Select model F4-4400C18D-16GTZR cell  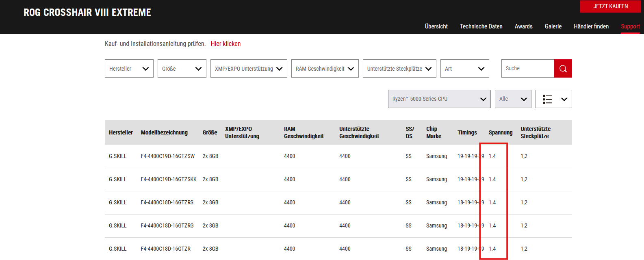tap(166, 249)
